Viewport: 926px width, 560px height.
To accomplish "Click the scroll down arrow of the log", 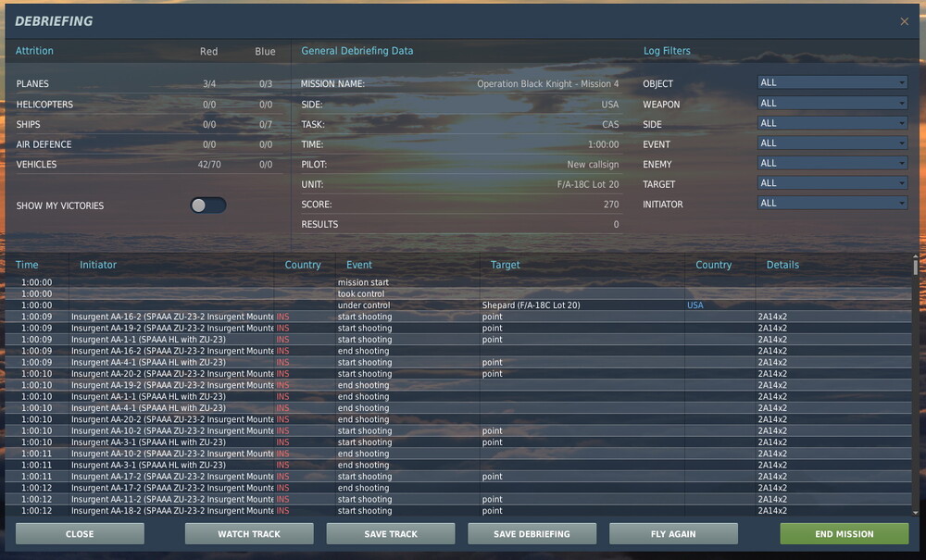I will point(916,513).
